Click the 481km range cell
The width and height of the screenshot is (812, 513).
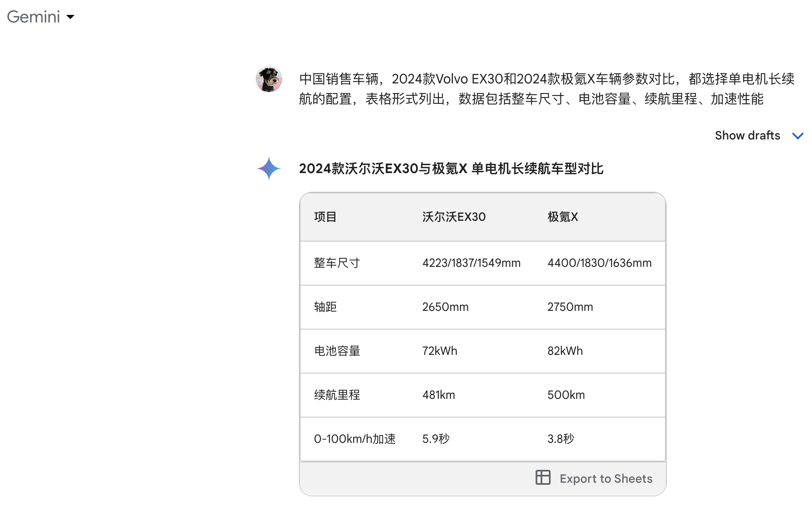pyautogui.click(x=438, y=395)
